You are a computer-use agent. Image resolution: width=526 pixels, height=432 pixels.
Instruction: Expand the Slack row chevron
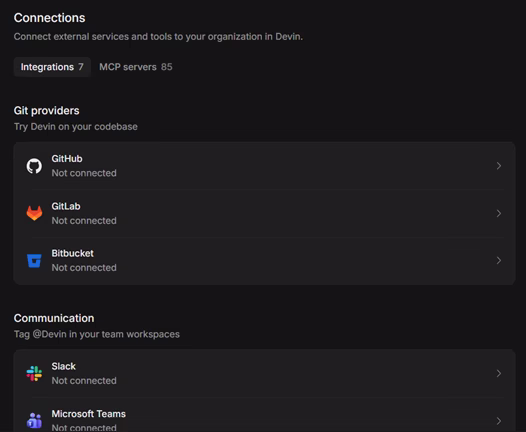click(x=499, y=373)
